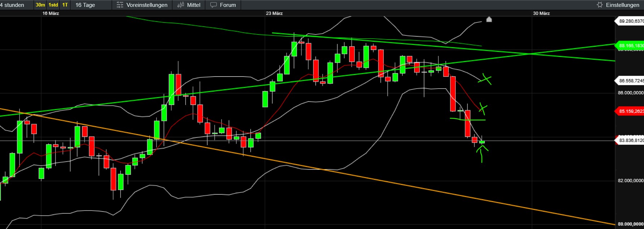Switch to the 1T timeframe
This screenshot has height=229, width=644.
click(x=65, y=5)
